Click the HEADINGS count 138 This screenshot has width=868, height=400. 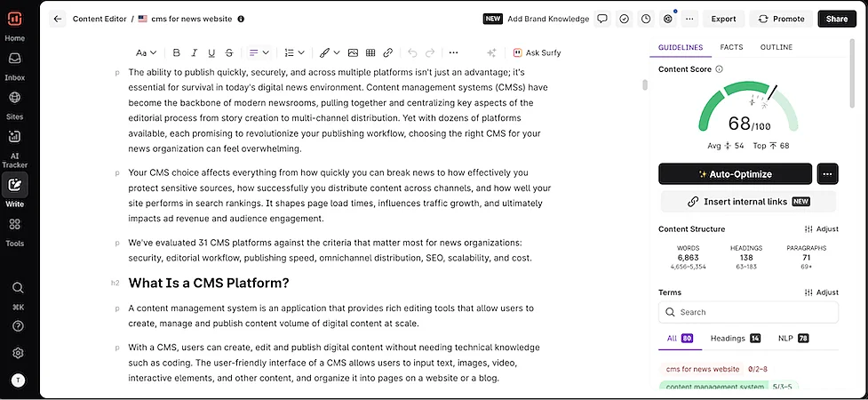point(746,258)
